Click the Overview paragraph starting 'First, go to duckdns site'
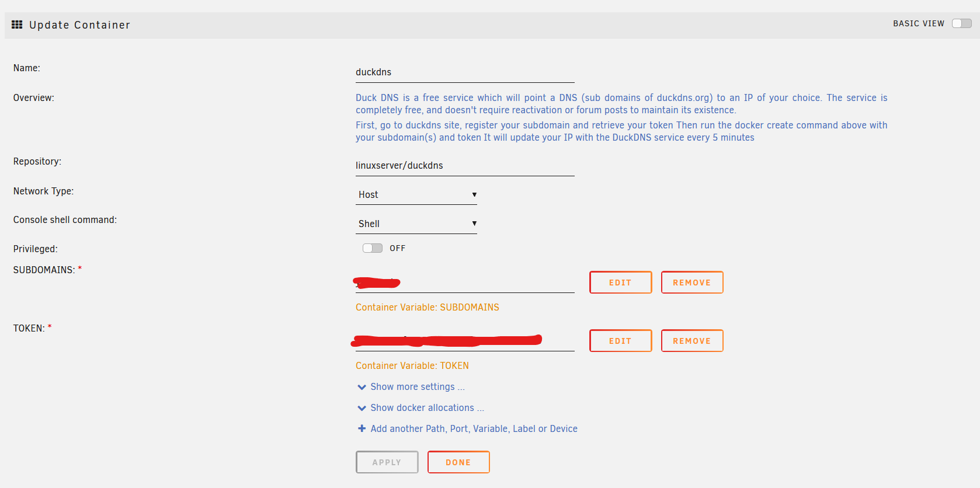The height and width of the screenshot is (488, 980). 621,131
